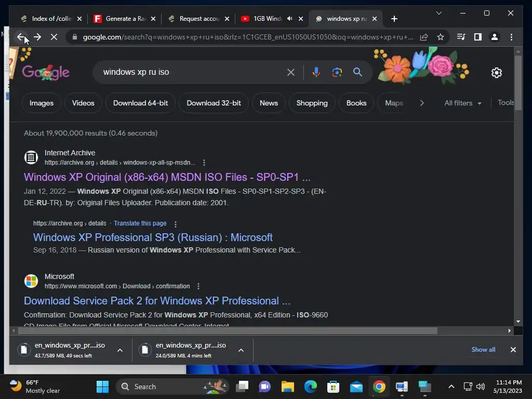532x399 pixels.
Task: Open the Chrome profile icon
Action: coord(495,37)
